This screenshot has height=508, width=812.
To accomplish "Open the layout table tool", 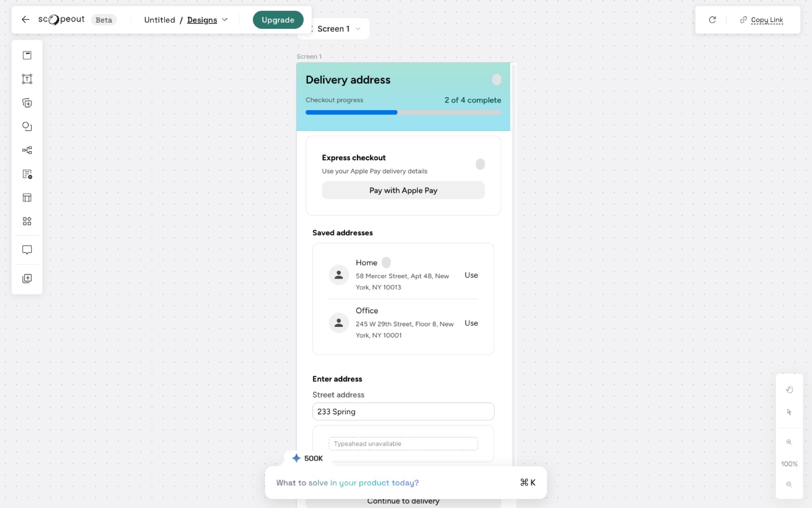I will (27, 197).
